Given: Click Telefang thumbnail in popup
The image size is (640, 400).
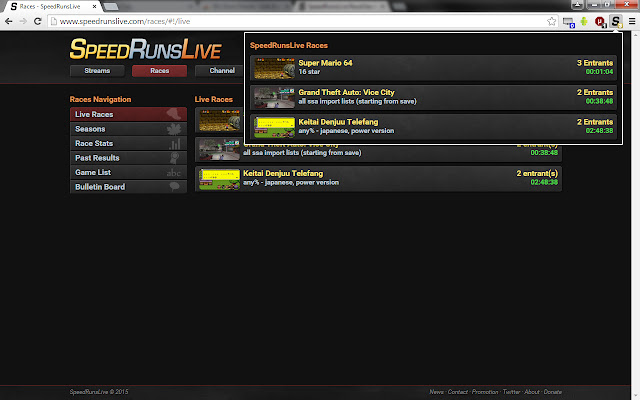Looking at the screenshot, I should pos(274,127).
